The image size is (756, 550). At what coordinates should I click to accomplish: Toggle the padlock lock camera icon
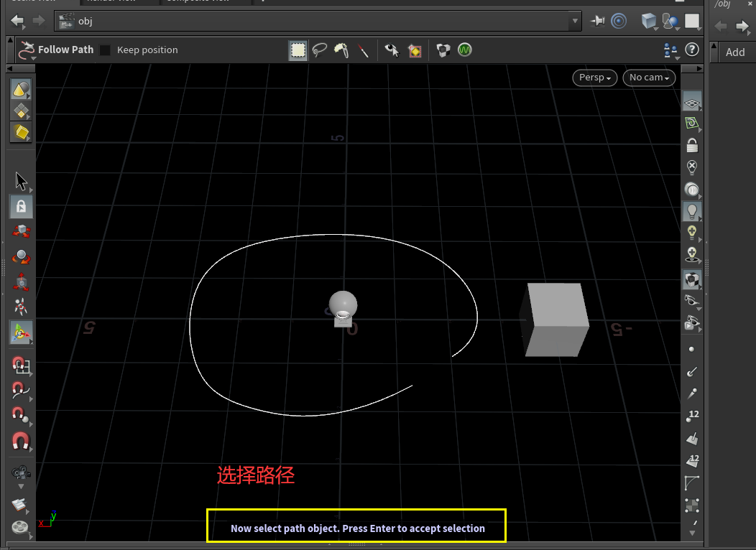692,144
